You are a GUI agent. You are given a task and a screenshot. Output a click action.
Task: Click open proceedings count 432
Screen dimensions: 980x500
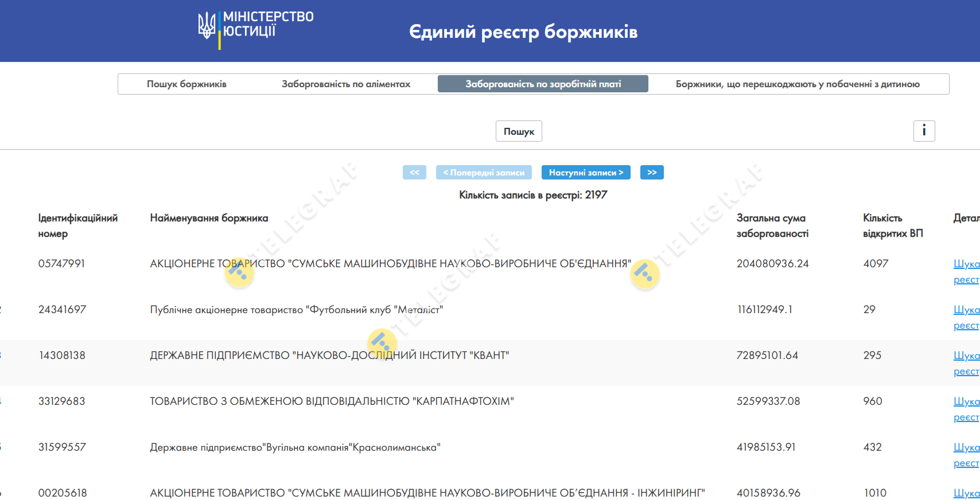(x=872, y=447)
